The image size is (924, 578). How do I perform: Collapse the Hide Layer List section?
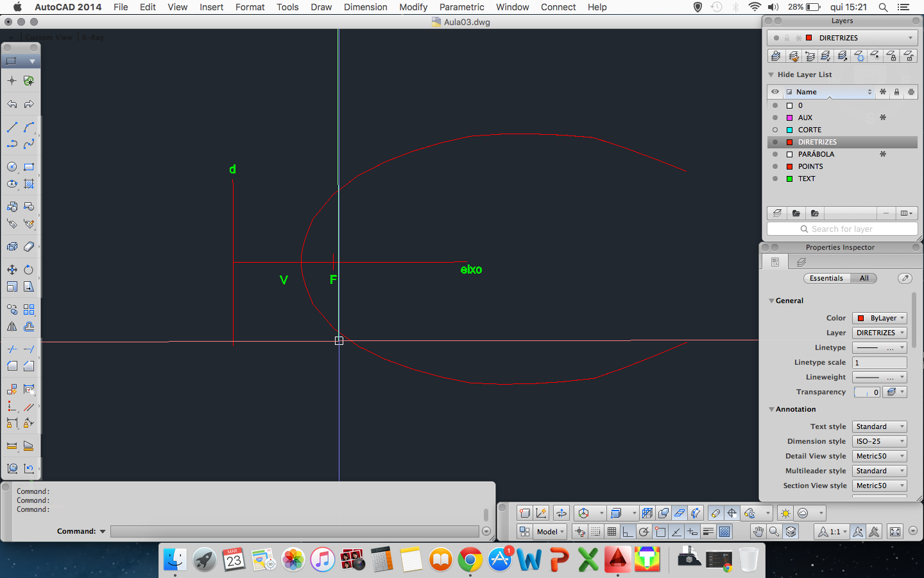tap(771, 74)
